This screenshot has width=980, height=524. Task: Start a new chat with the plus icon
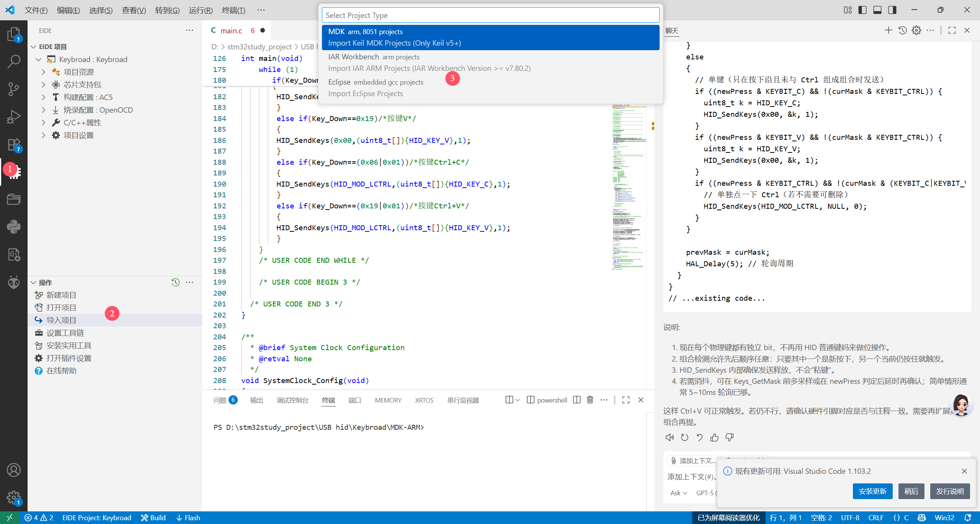tap(888, 30)
